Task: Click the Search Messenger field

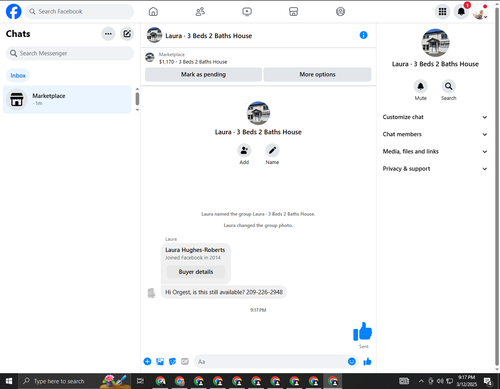Action: 70,53
